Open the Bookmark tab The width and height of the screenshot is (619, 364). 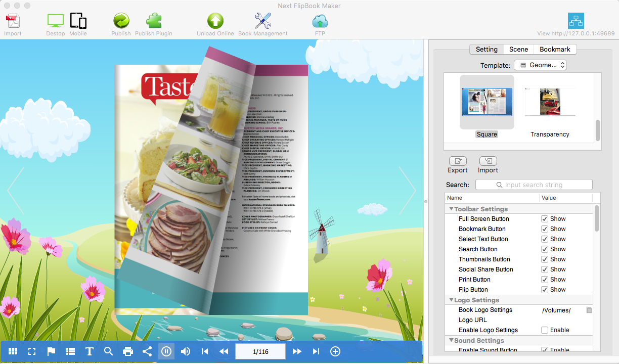[555, 49]
